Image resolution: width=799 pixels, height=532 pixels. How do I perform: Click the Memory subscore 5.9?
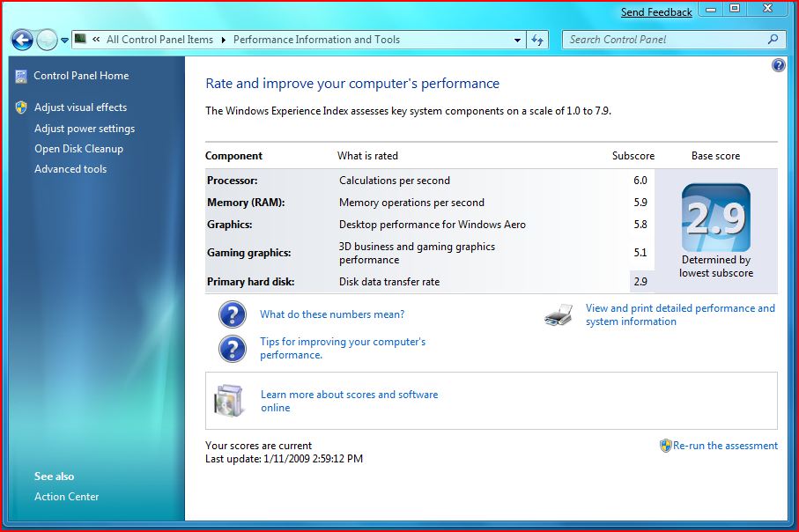coord(640,203)
